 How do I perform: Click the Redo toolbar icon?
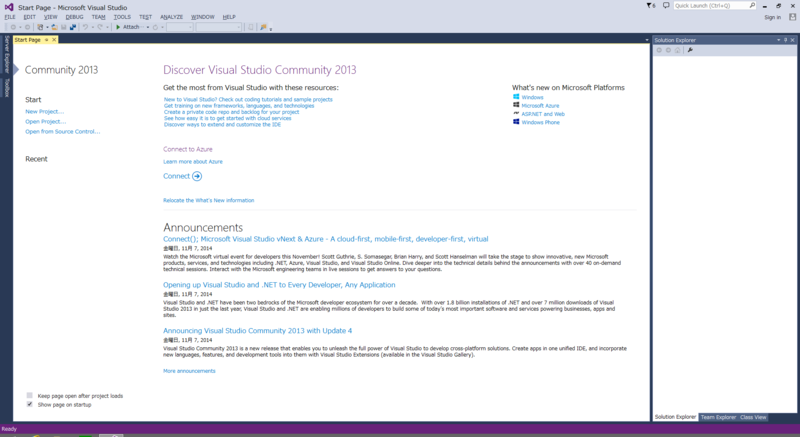click(100, 27)
